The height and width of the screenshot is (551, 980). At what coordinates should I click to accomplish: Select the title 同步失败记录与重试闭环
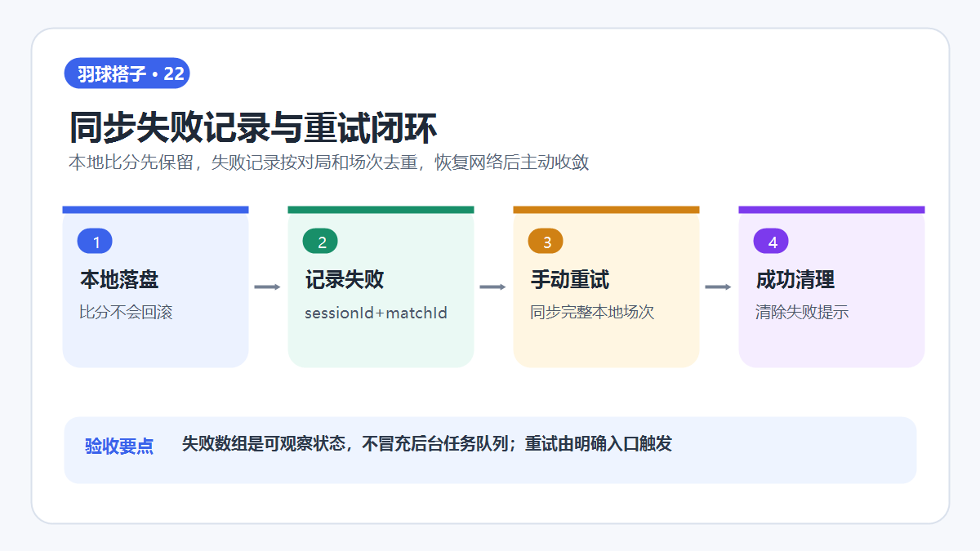click(253, 129)
